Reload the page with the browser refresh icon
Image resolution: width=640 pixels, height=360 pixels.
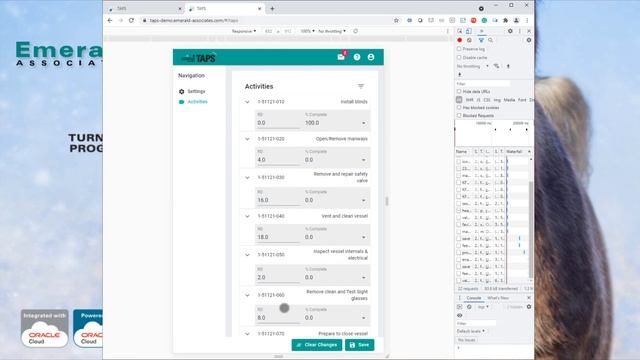131,20
